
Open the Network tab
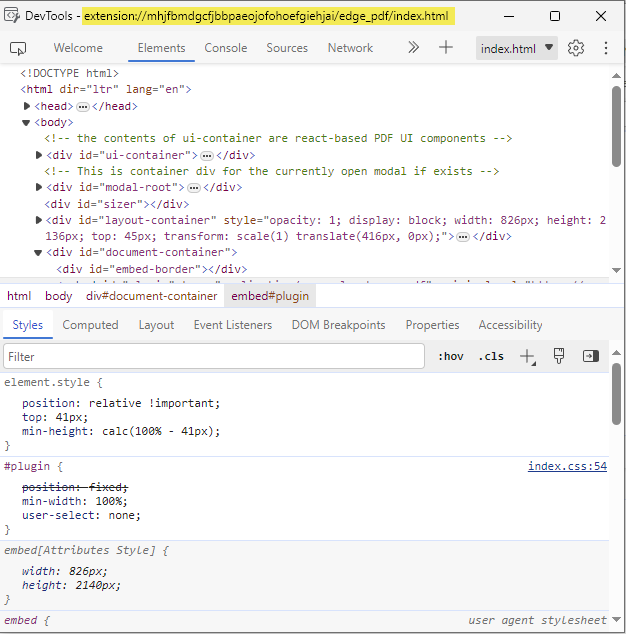(350, 48)
